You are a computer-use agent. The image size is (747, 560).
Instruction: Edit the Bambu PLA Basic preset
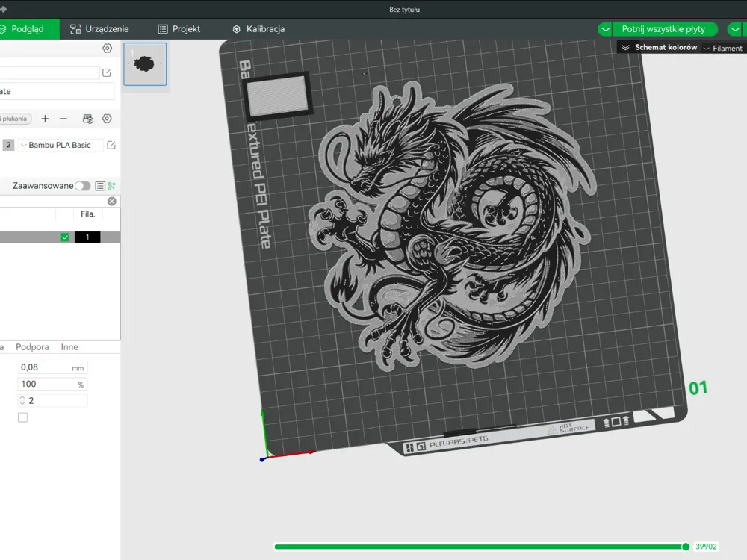click(x=111, y=145)
